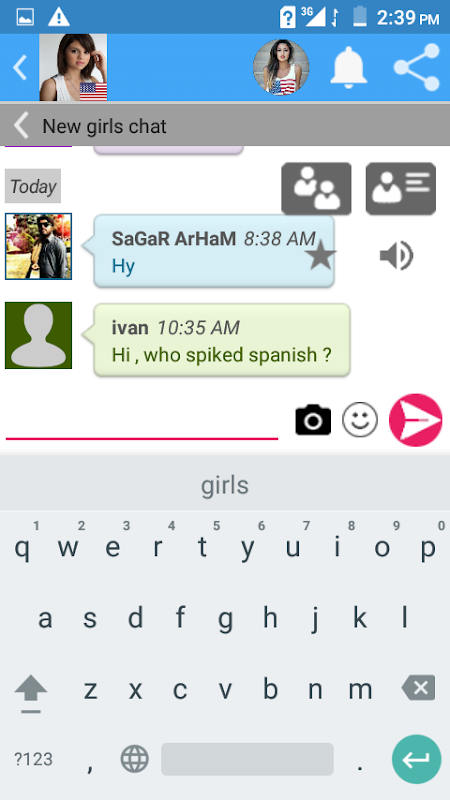Toggle the speaker sound icon
Viewport: 450px width, 800px height.
pyautogui.click(x=396, y=256)
